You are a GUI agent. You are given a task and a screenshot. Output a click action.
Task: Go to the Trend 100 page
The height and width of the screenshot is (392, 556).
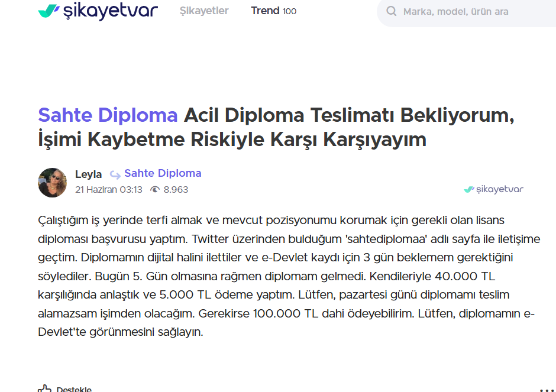273,11
